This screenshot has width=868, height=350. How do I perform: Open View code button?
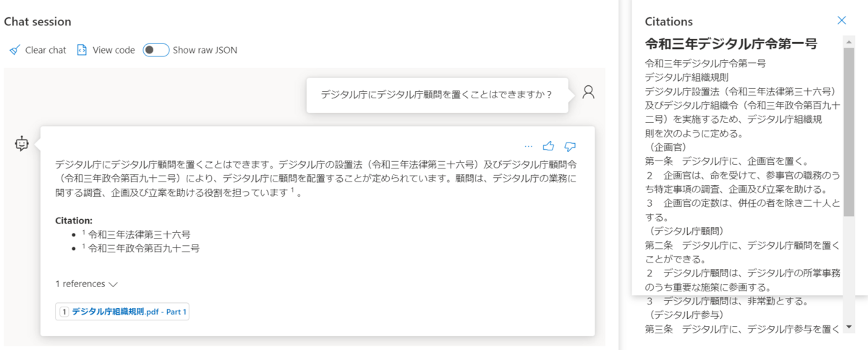[106, 50]
